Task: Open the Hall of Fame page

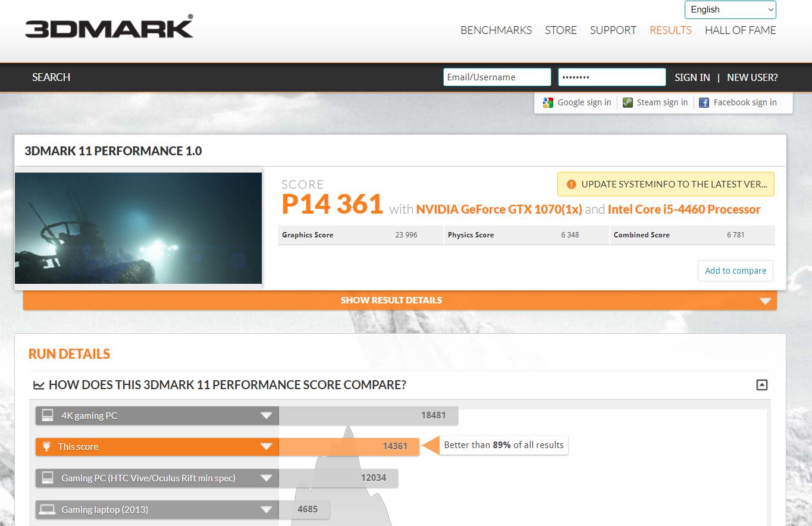Action: pyautogui.click(x=741, y=30)
